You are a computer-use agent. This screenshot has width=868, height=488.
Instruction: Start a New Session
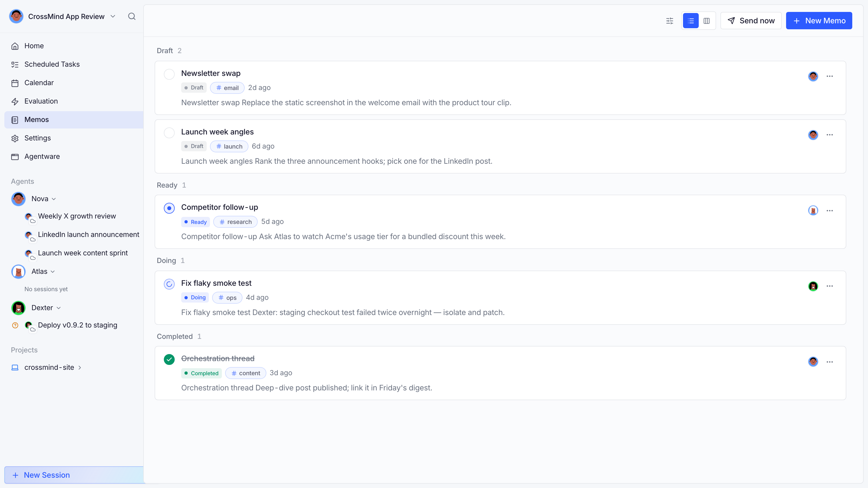74,475
